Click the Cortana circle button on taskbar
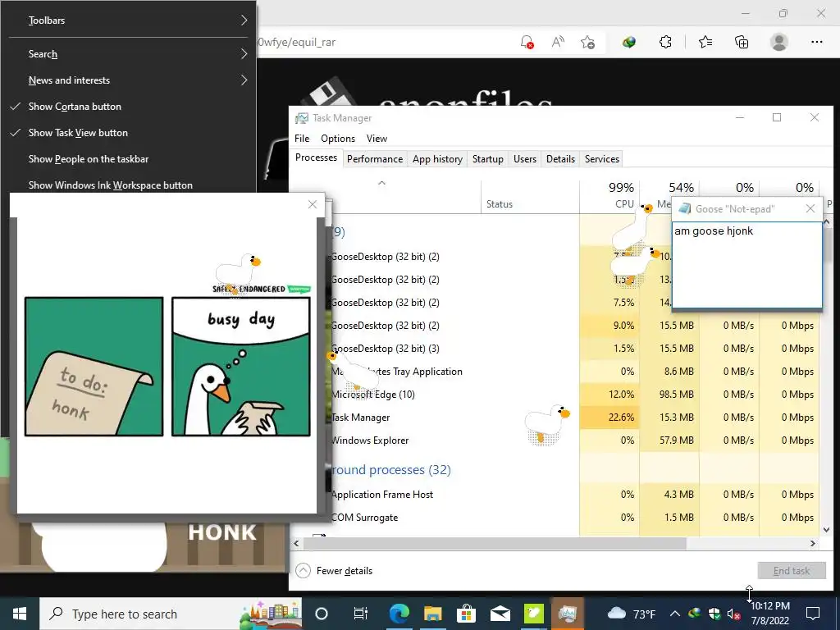Viewport: 840px width, 630px height. (322, 614)
